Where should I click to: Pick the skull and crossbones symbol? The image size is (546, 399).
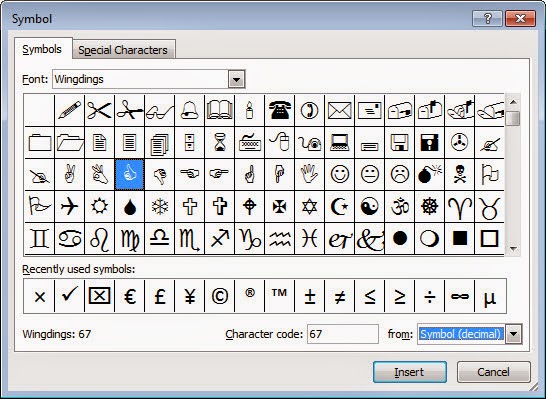[459, 174]
